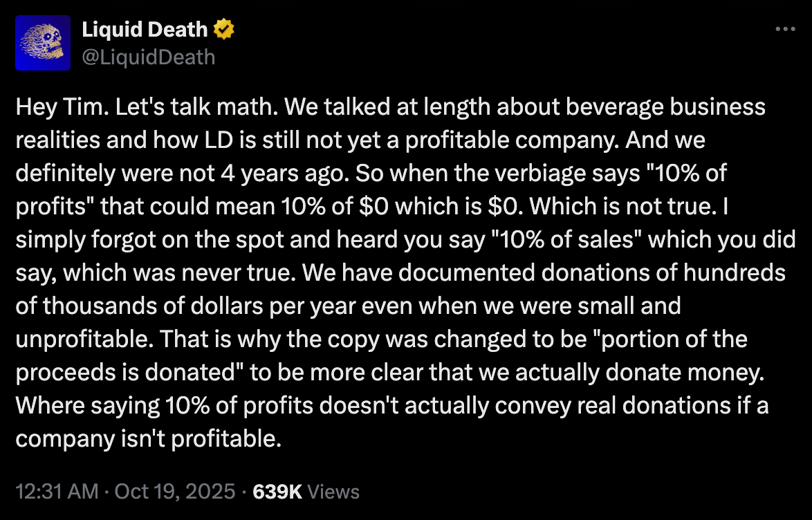This screenshot has width=812, height=520.
Task: Click the Views label
Action: 333,491
